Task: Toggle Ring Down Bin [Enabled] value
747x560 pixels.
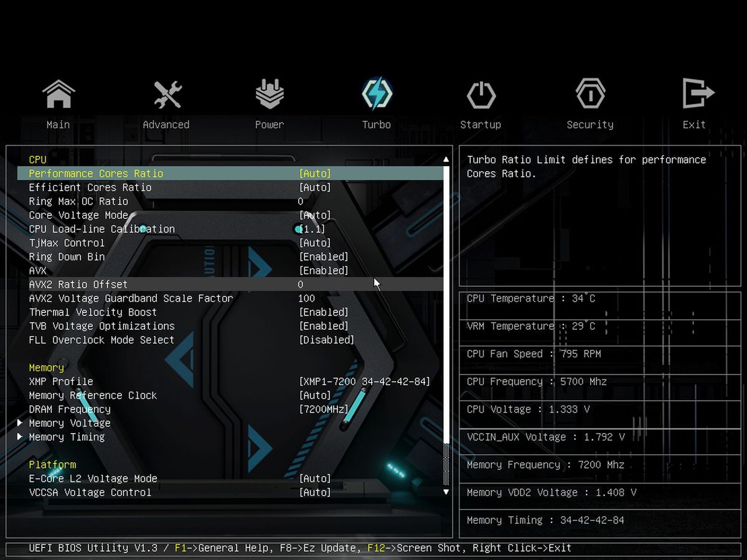Action: (324, 257)
